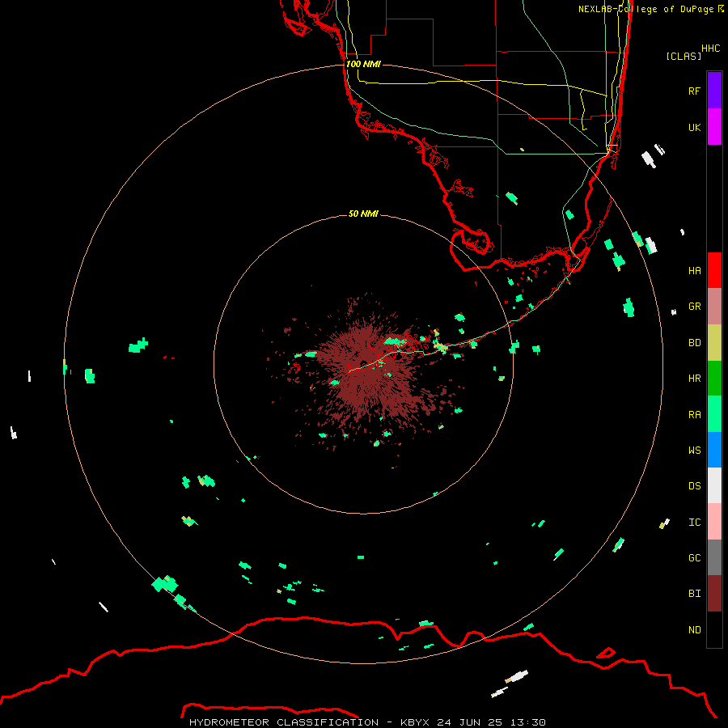Click the HA red legend swatch
Viewport: 728px width, 728px height.
714,270
